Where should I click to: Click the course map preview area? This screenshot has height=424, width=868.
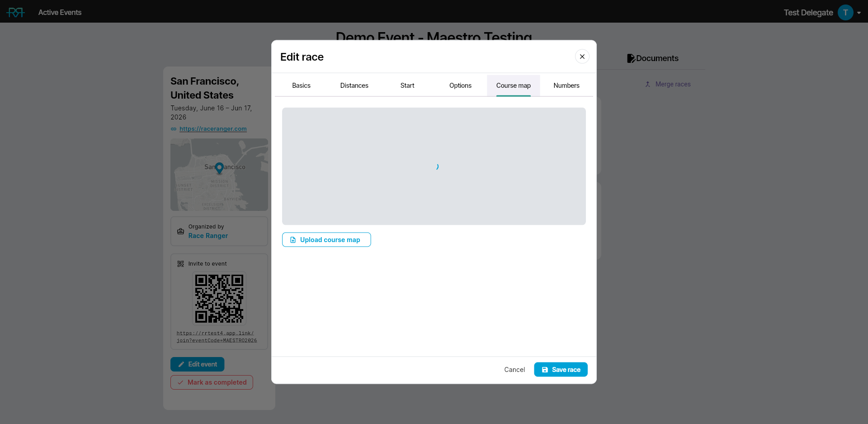[434, 166]
